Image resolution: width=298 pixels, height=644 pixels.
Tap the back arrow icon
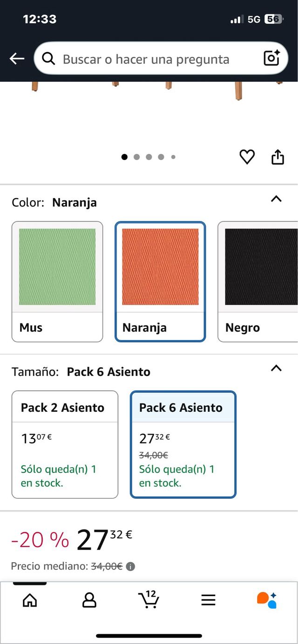coord(17,59)
